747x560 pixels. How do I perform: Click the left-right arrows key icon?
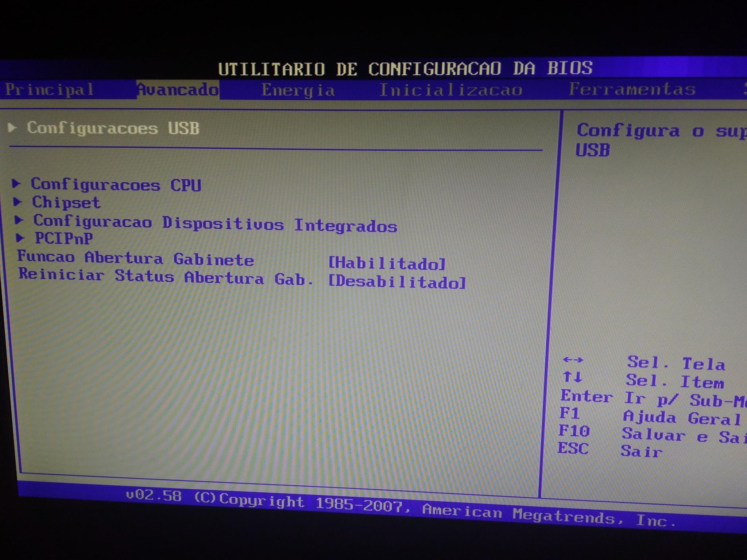[573, 360]
